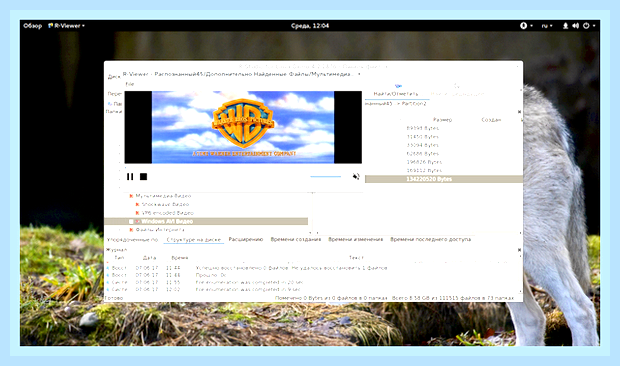The height and width of the screenshot is (366, 620).
Task: Open Обзор activities overview
Action: point(32,26)
